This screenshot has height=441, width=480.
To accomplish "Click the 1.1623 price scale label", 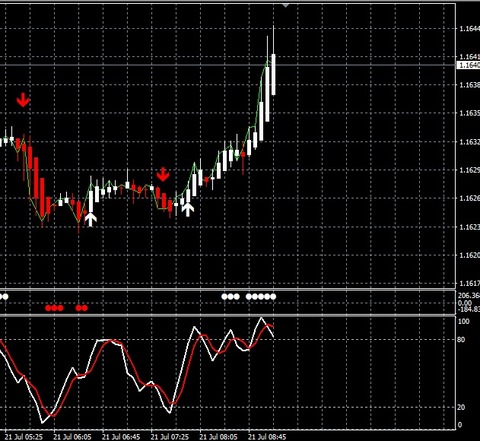I will [x=470, y=227].
